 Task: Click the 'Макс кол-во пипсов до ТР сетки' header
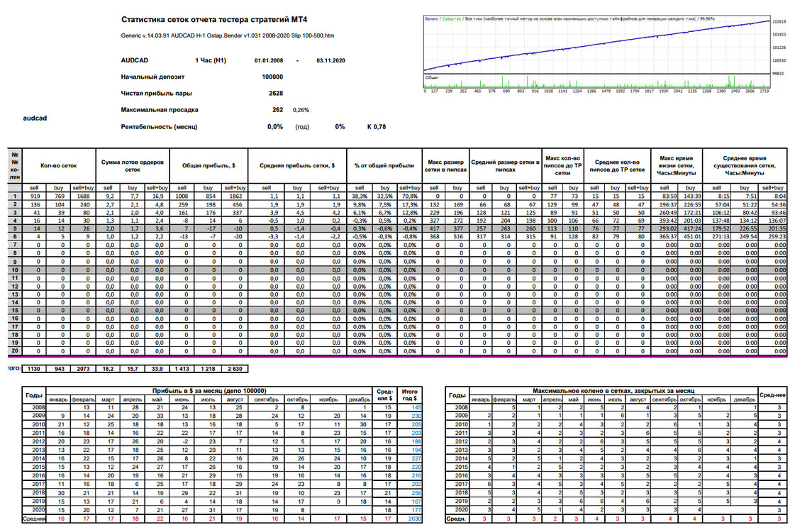pos(563,165)
